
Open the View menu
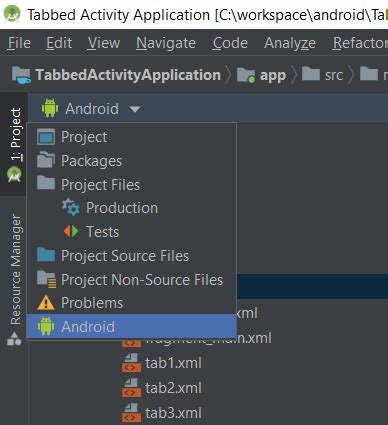coord(104,43)
